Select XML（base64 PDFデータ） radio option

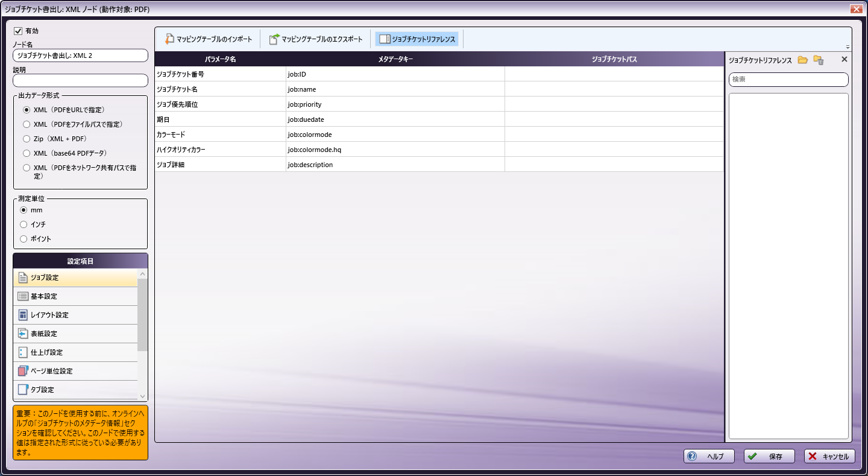point(26,153)
